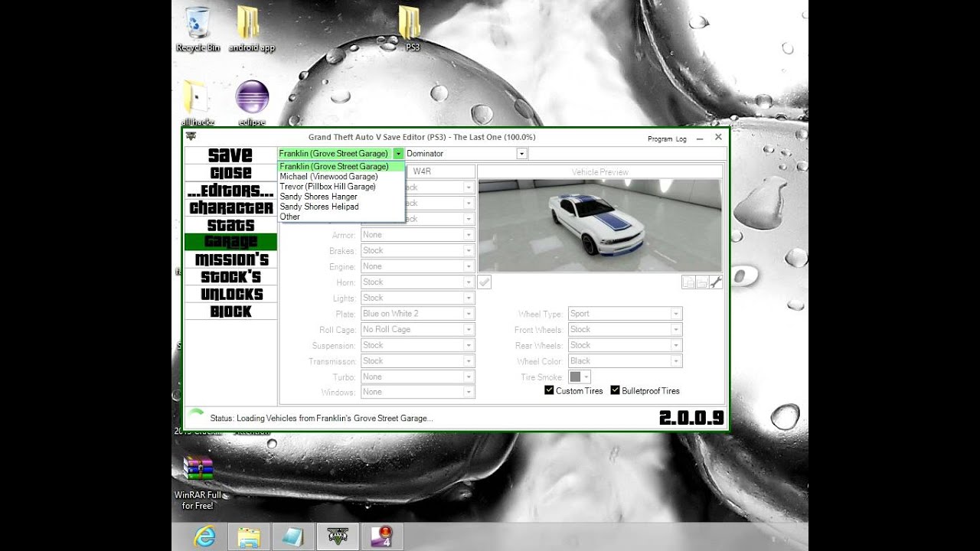Image resolution: width=980 pixels, height=551 pixels.
Task: Click the Dominator vehicle preview image
Action: tap(599, 226)
